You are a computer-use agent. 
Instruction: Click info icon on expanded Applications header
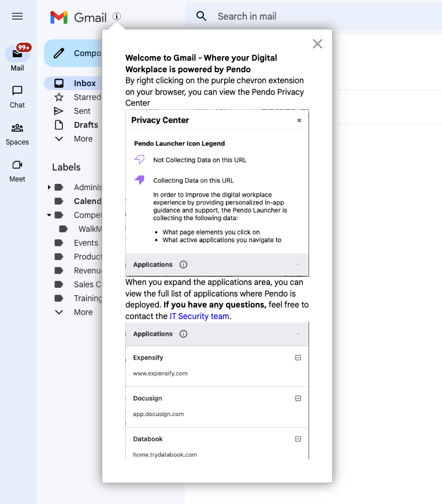click(183, 334)
